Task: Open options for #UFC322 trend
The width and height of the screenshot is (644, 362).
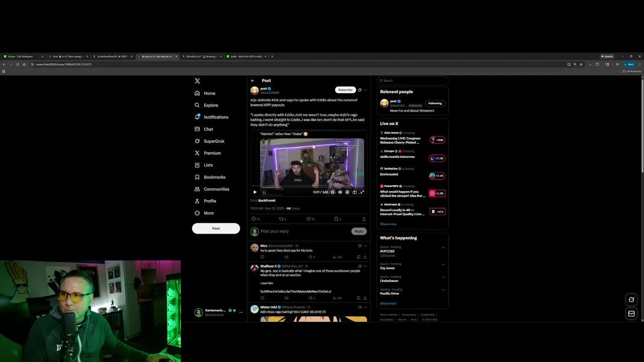Action: point(443,247)
